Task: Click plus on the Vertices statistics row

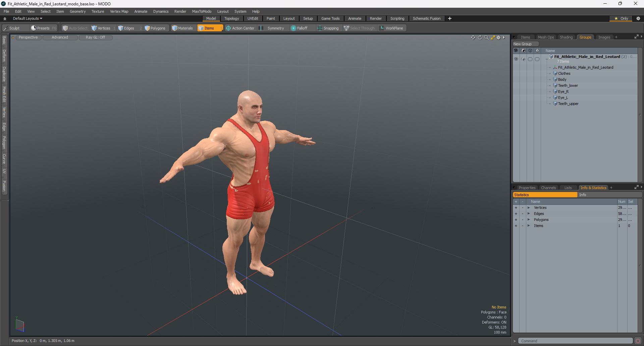Action: pos(516,208)
